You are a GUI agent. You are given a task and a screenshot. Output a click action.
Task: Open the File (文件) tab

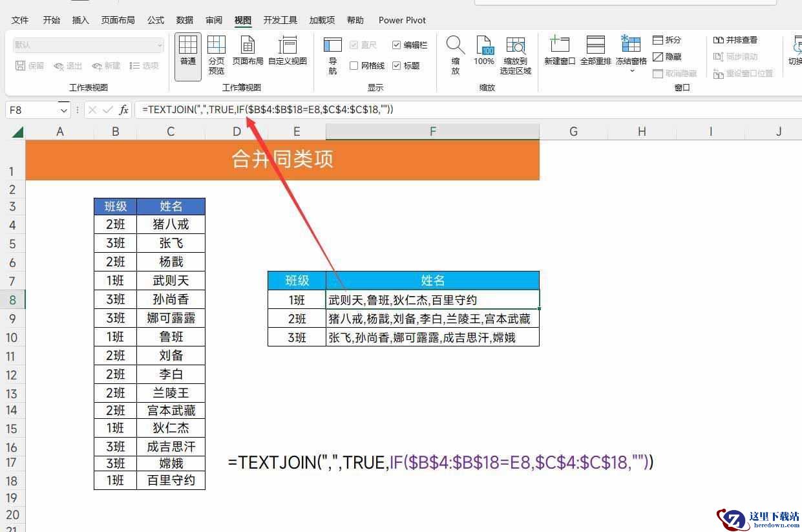point(20,20)
